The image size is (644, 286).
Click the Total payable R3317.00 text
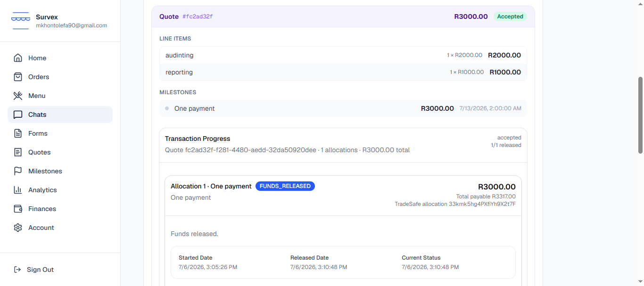[x=486, y=196]
